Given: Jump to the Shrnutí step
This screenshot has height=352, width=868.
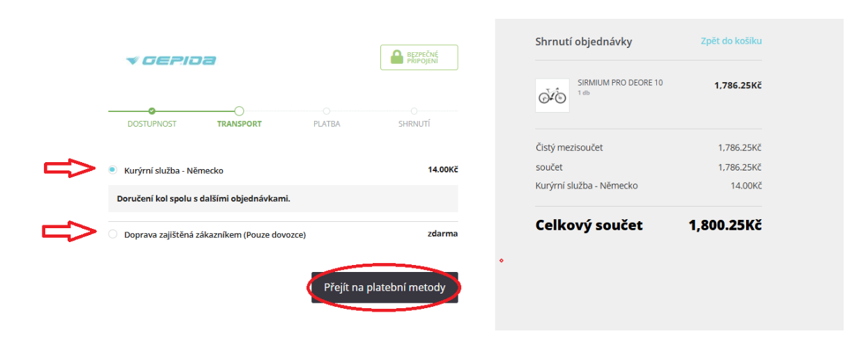Looking at the screenshot, I should click(x=414, y=124).
